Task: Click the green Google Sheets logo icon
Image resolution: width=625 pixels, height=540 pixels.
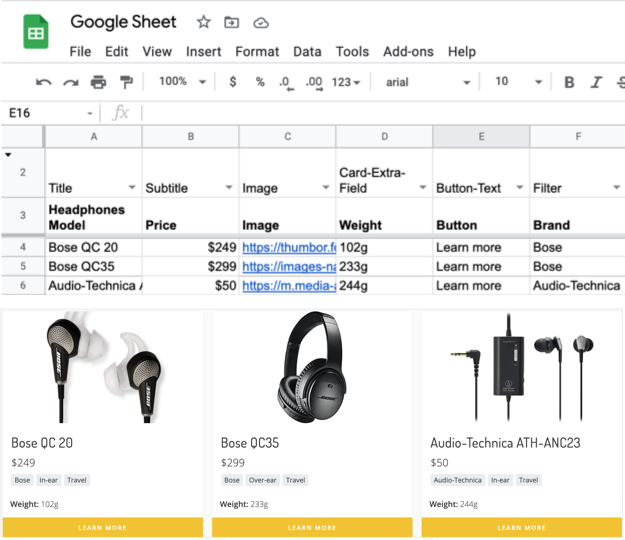Action: (36, 32)
